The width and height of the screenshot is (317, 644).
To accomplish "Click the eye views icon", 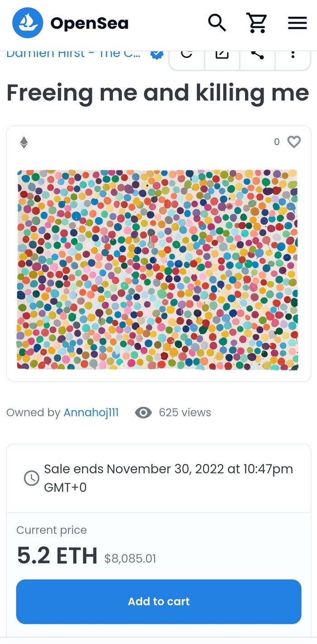I will click(144, 413).
